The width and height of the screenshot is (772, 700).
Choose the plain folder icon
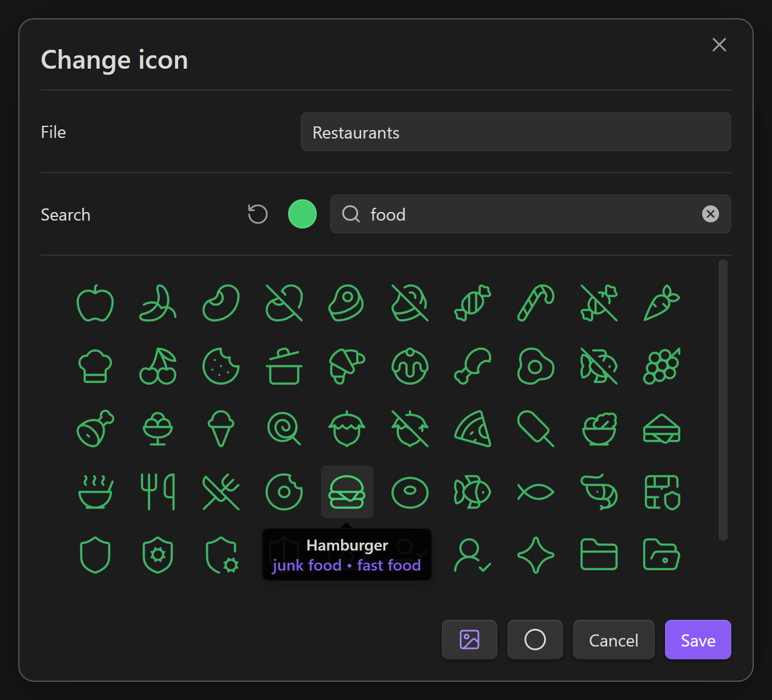(x=599, y=555)
